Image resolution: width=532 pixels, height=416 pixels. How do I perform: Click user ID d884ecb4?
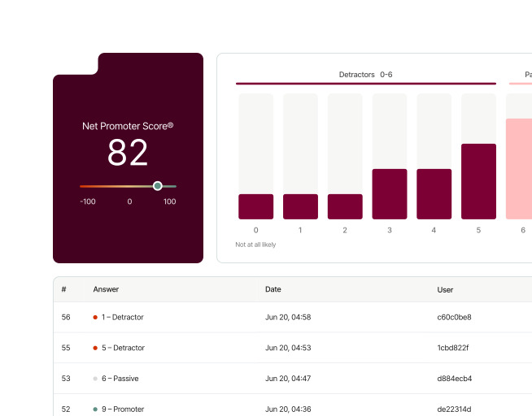pos(454,379)
